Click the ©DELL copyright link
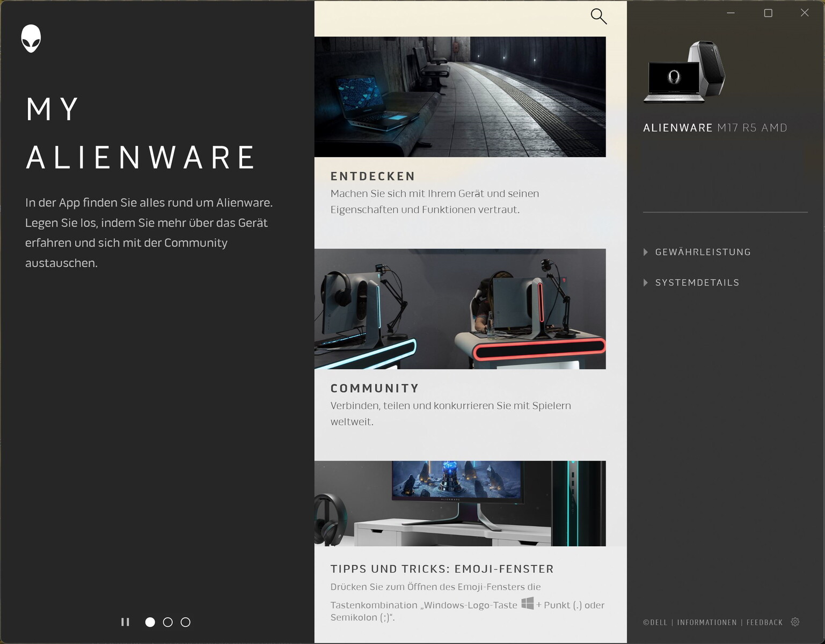 (x=657, y=622)
